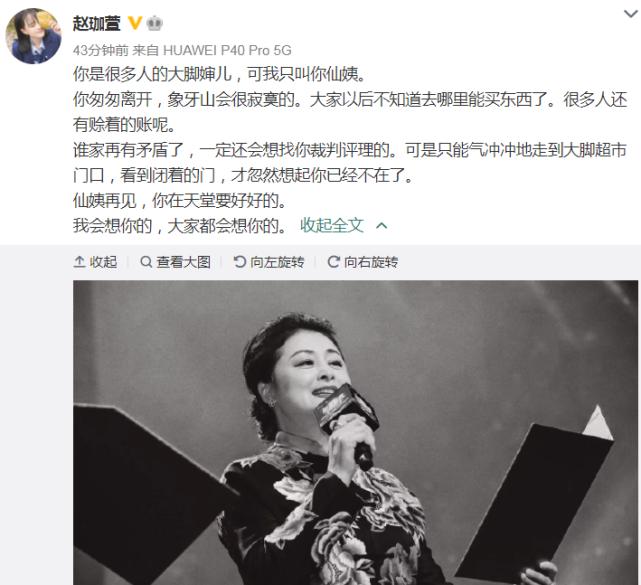Screen dimensions: 641x585
Task: Click the crown membership badge icon
Action: 155,23
